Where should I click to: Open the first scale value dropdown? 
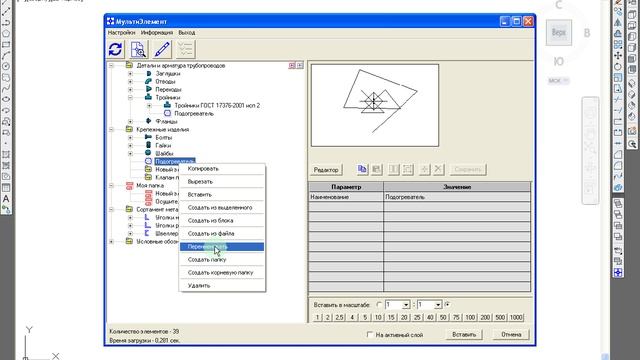(406, 305)
